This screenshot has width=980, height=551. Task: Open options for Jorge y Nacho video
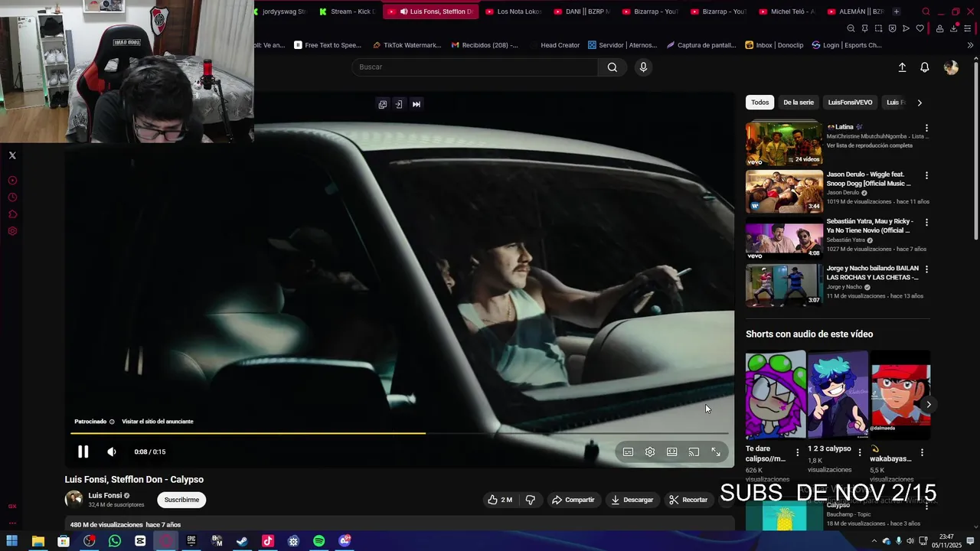[926, 269]
